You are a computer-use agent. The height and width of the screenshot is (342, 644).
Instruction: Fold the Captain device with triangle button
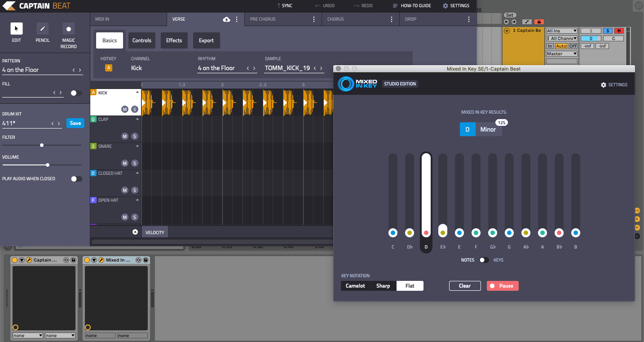click(x=22, y=260)
